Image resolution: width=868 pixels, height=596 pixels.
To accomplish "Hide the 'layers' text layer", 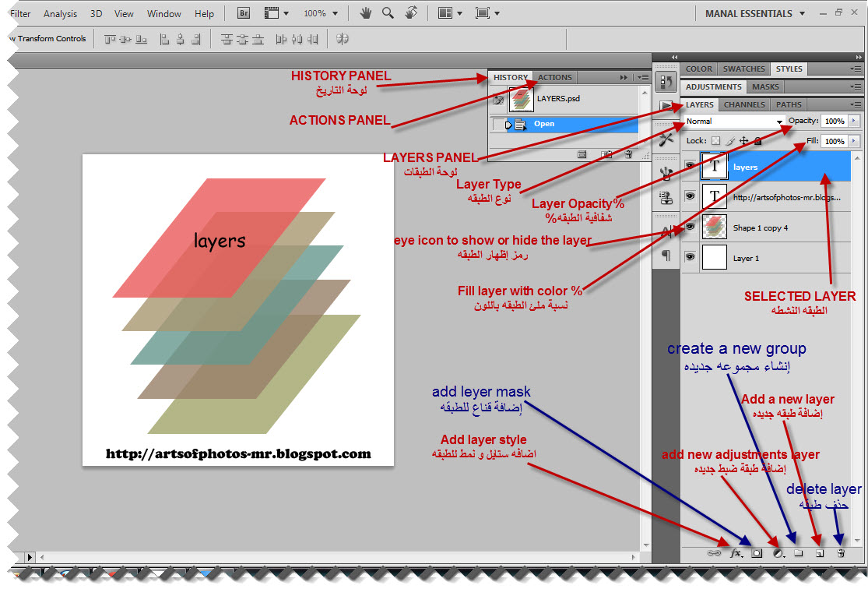I will pyautogui.click(x=691, y=165).
